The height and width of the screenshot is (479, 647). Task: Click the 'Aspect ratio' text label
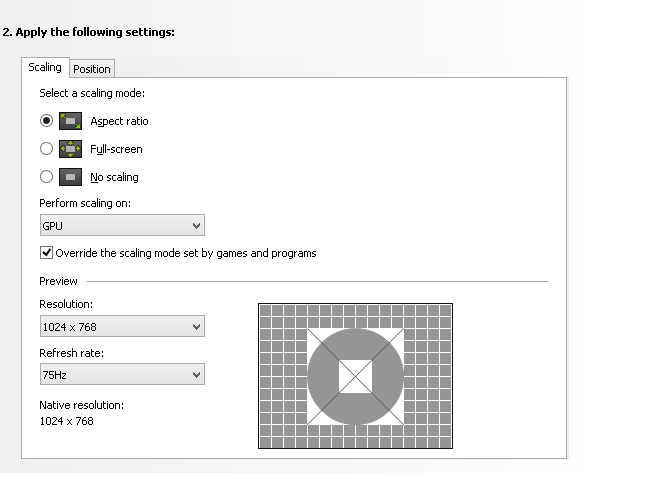(x=119, y=121)
